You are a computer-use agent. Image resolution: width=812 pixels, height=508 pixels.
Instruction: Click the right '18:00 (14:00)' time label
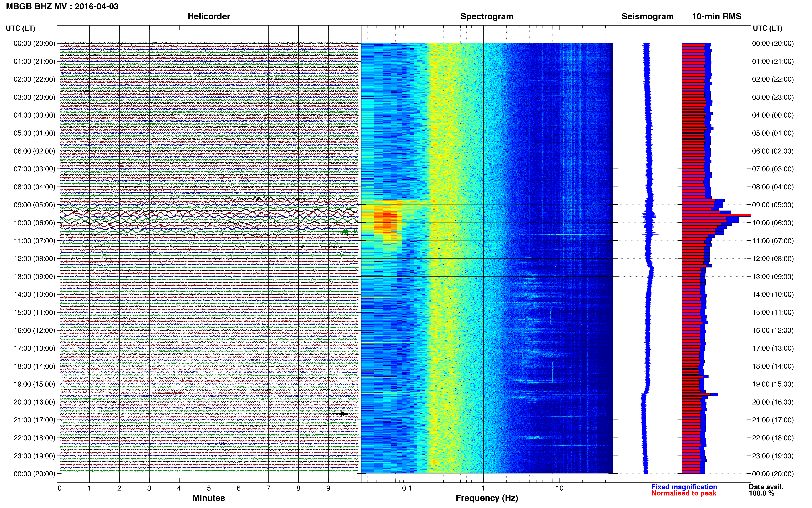[x=773, y=366]
